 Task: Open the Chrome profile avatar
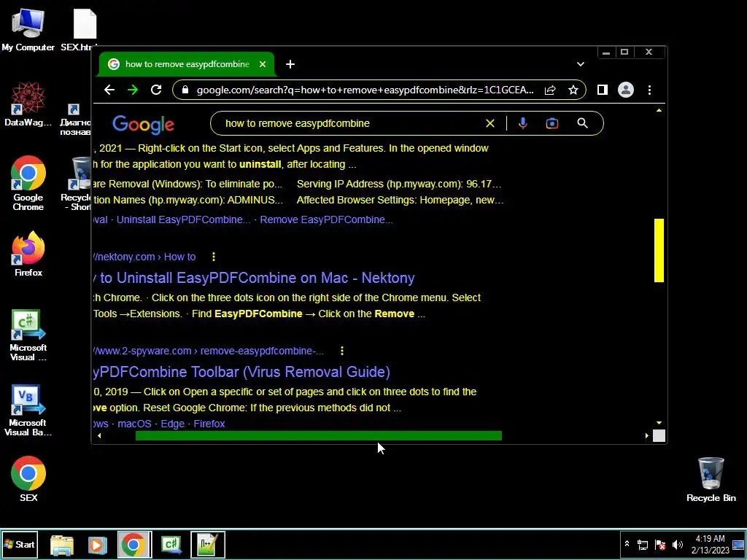click(x=625, y=90)
